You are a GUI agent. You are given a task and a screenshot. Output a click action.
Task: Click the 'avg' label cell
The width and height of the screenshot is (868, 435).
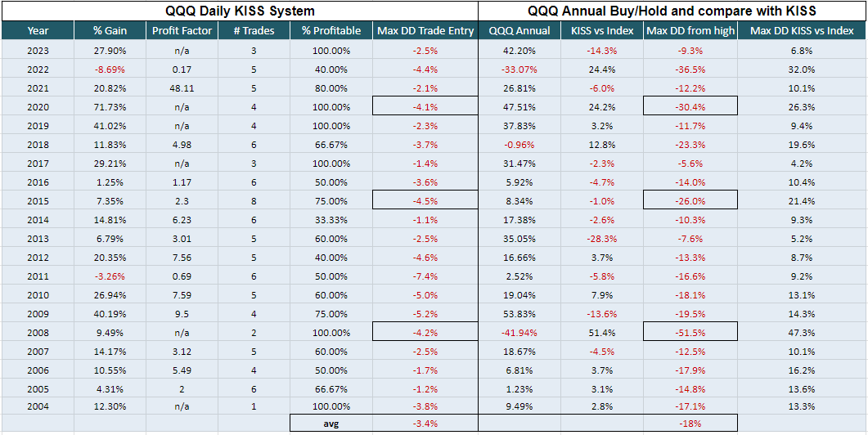point(331,424)
